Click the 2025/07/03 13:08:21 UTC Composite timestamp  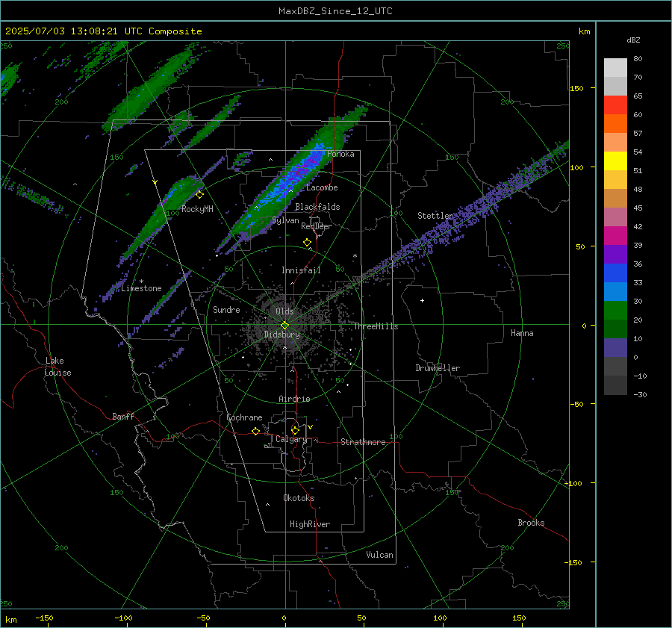[x=103, y=31]
